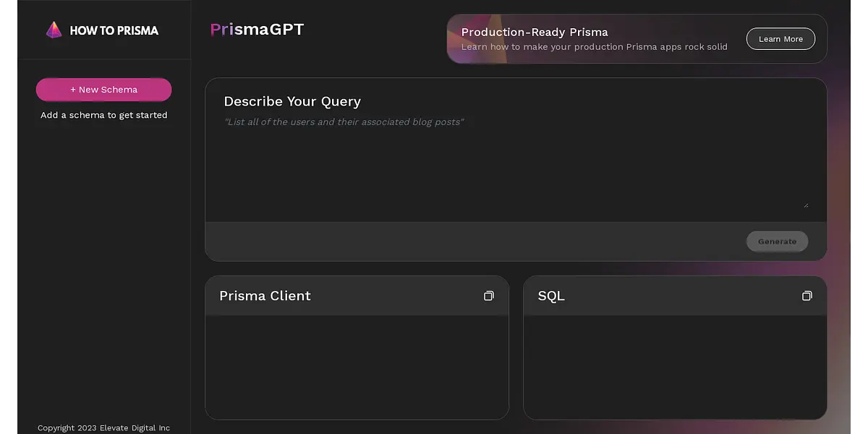Click the gray footer strip beside Generate
Screen dimensions: 868x434
coord(470,242)
